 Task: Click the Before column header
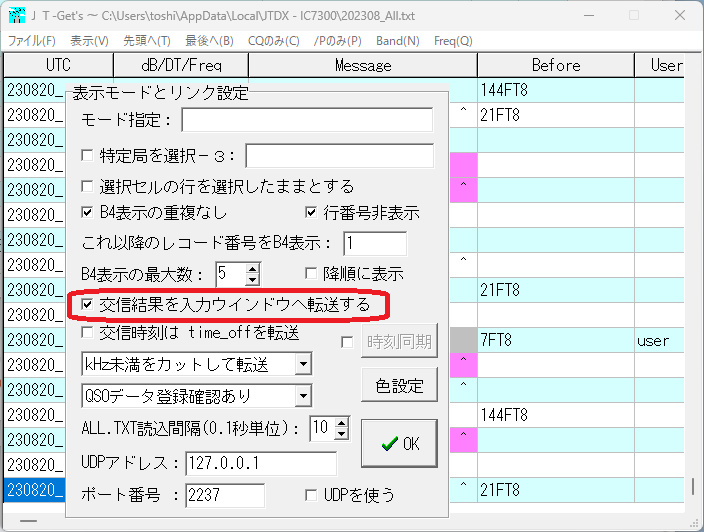(x=556, y=65)
